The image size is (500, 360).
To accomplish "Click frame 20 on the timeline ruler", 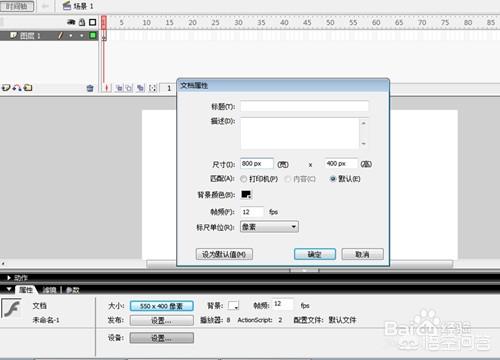I will coord(192,23).
